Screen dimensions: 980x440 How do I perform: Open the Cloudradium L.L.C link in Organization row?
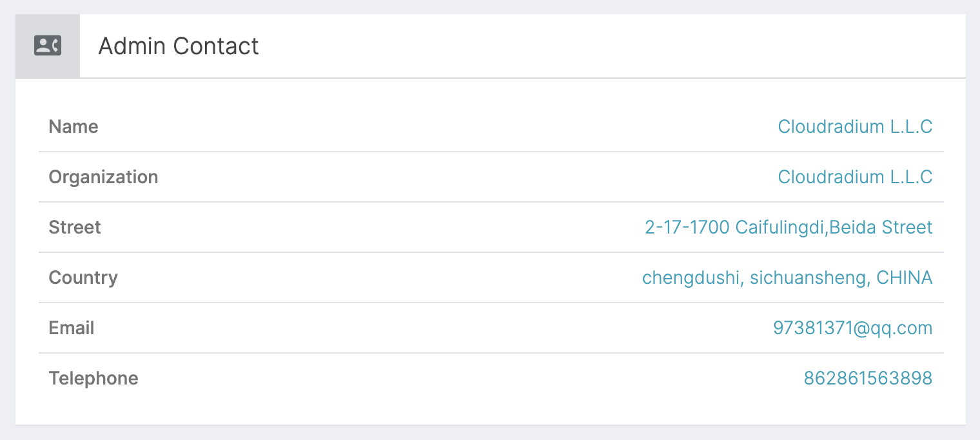[x=855, y=177]
